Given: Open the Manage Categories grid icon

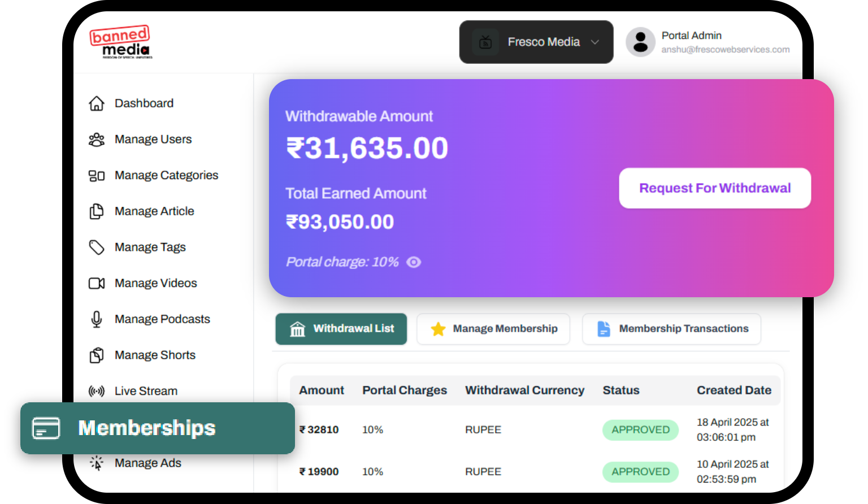Looking at the screenshot, I should [97, 175].
